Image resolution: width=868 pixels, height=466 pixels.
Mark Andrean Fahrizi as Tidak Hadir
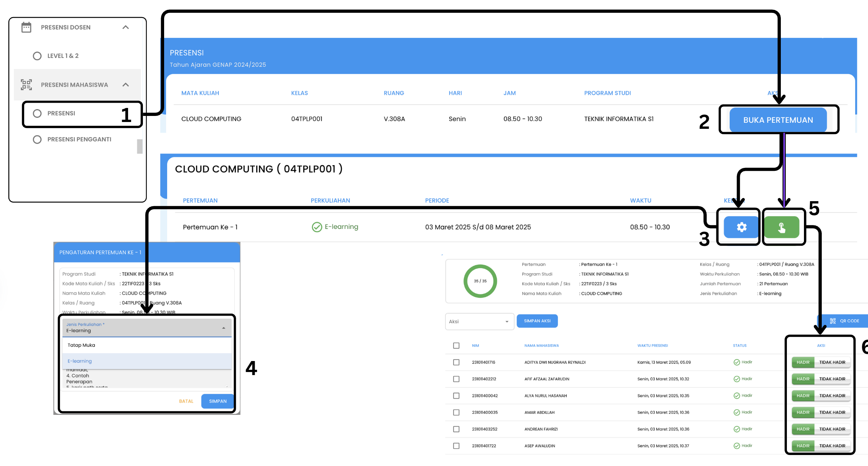pyautogui.click(x=832, y=429)
